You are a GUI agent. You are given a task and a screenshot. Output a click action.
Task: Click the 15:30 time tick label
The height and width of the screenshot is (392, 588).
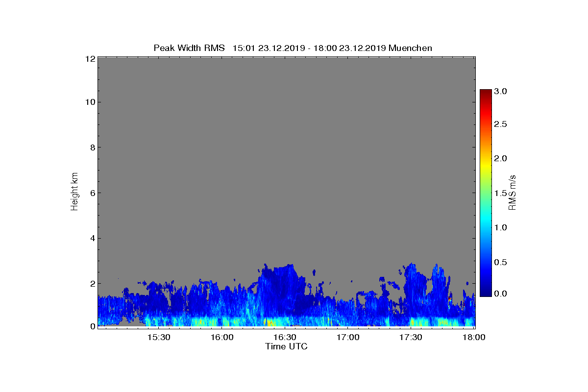159,338
